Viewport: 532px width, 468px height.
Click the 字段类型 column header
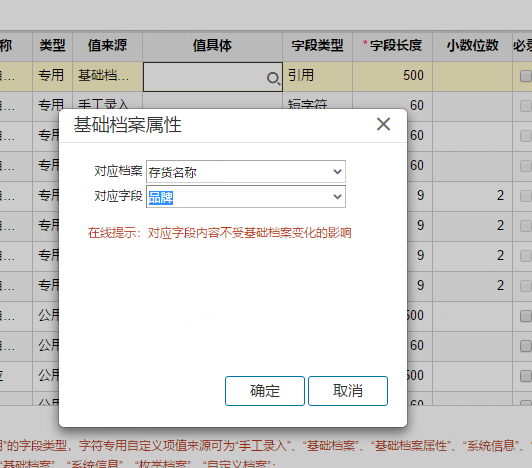317,45
